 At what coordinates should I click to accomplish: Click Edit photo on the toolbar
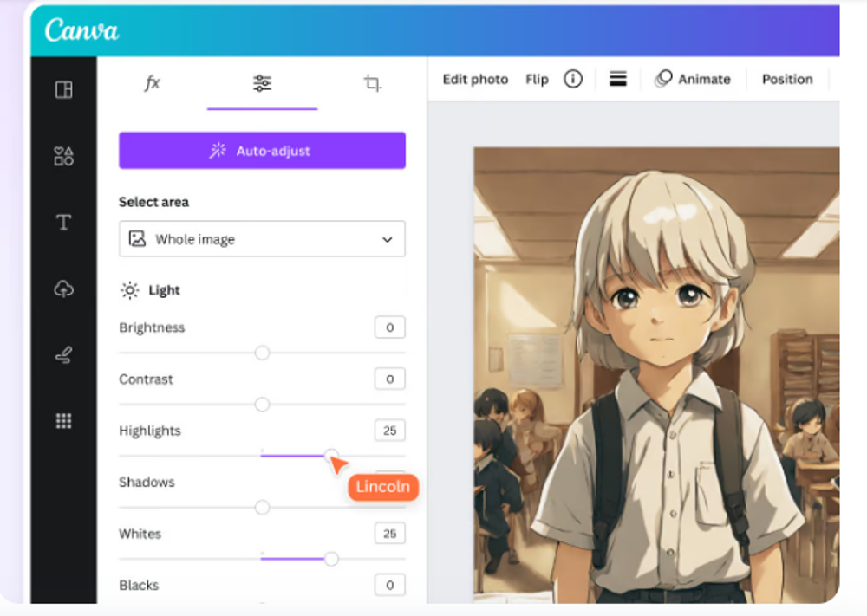(x=474, y=79)
